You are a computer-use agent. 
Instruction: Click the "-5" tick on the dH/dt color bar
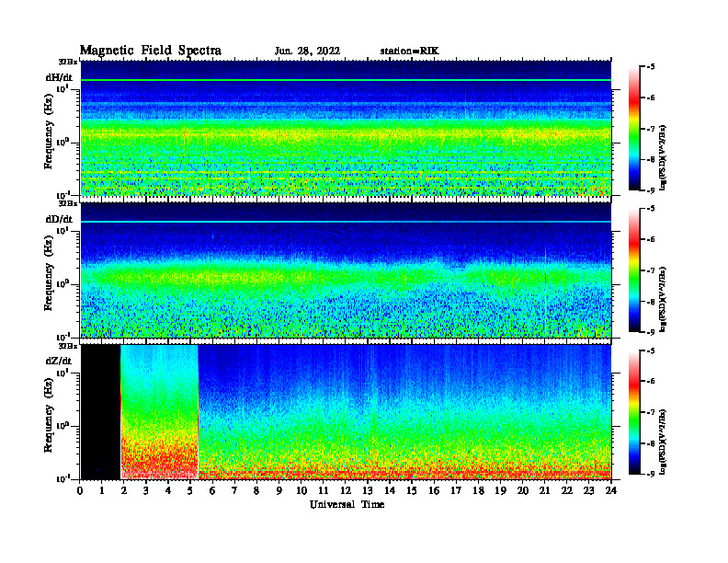[x=651, y=67]
